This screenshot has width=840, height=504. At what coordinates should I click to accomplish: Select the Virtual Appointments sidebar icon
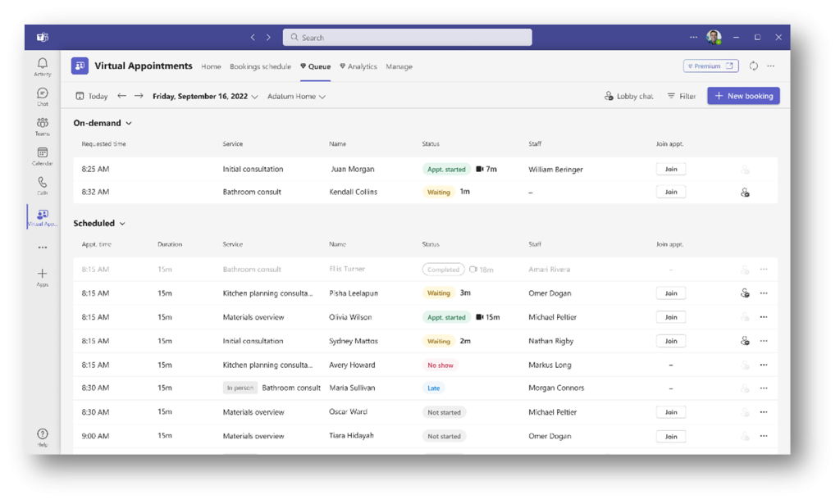[x=43, y=216]
